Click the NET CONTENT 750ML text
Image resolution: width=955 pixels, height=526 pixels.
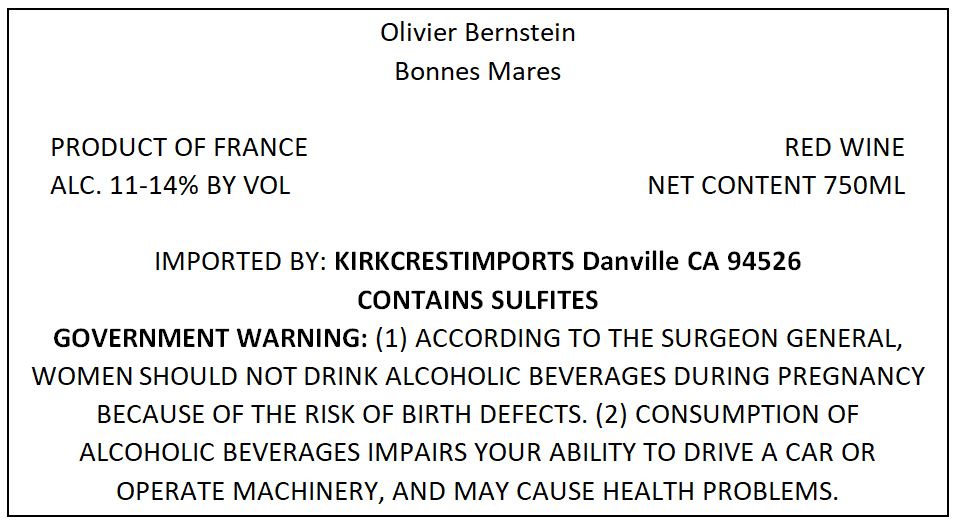(776, 186)
